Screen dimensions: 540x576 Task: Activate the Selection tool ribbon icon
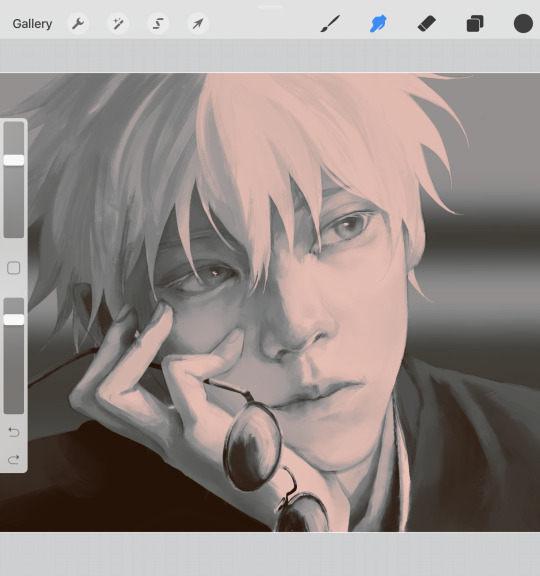pos(158,24)
